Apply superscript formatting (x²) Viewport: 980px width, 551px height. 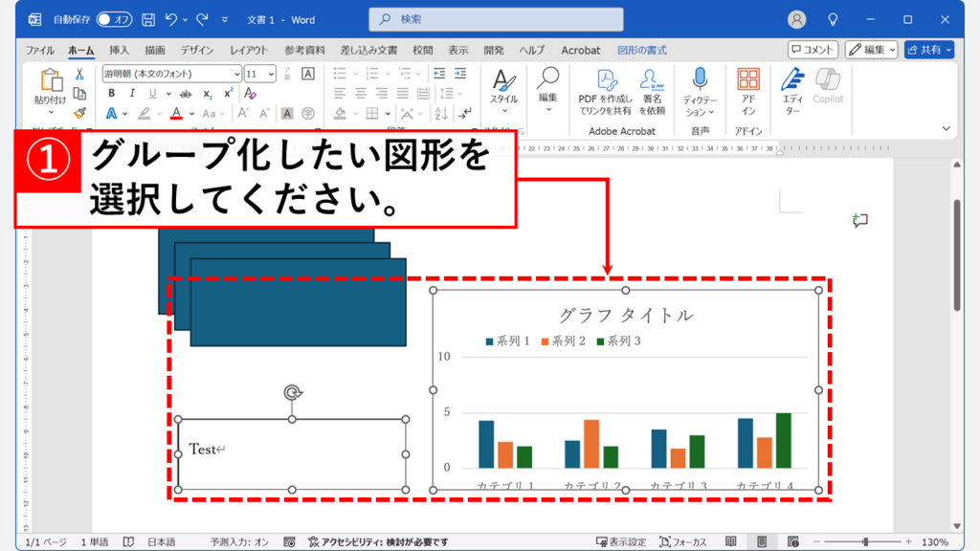228,94
